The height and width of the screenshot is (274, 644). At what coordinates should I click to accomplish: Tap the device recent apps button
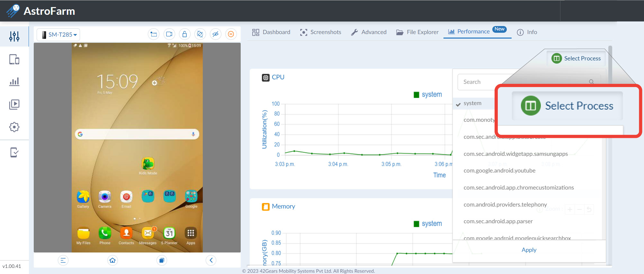162,260
